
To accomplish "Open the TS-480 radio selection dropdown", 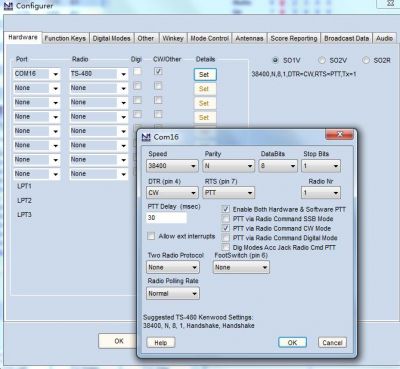I will [99, 74].
